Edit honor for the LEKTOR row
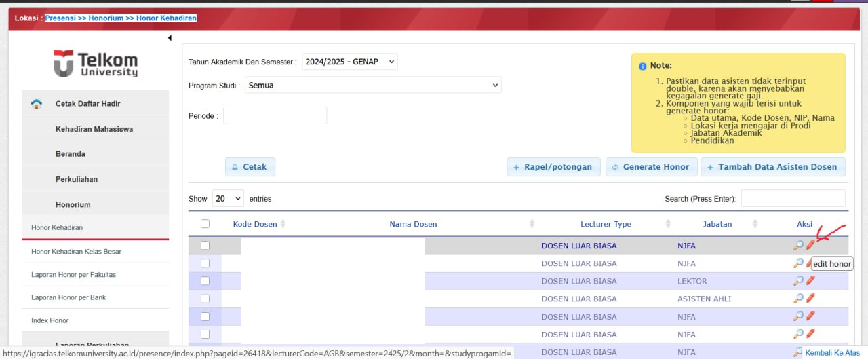 tap(810, 281)
